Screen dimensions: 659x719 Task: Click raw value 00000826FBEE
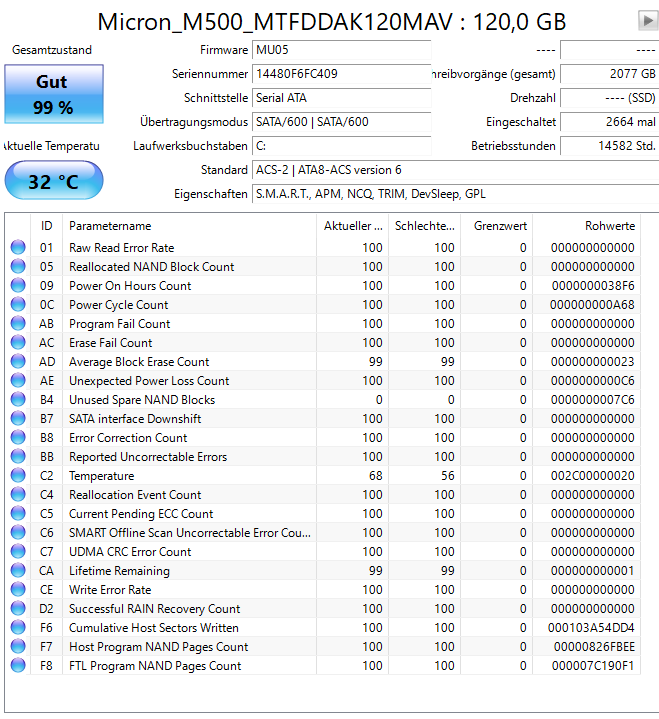pos(594,647)
